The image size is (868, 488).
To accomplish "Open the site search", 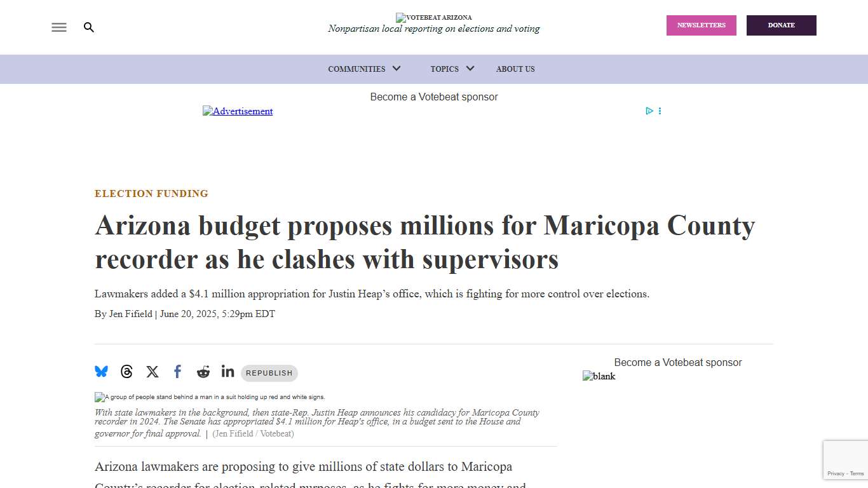I will [x=89, y=27].
